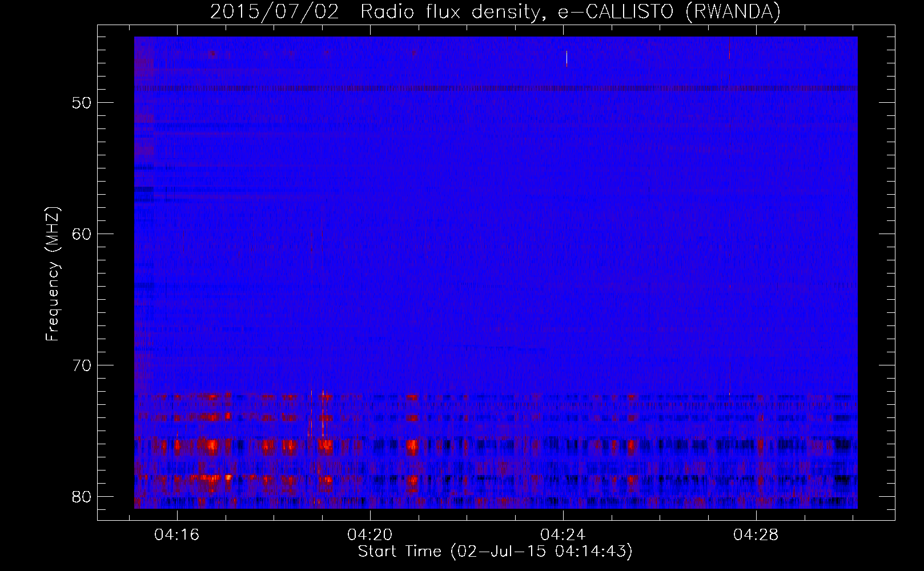The image size is (924, 571).
Task: Click the dark red horizontal line near 49 MHz
Action: (496, 89)
